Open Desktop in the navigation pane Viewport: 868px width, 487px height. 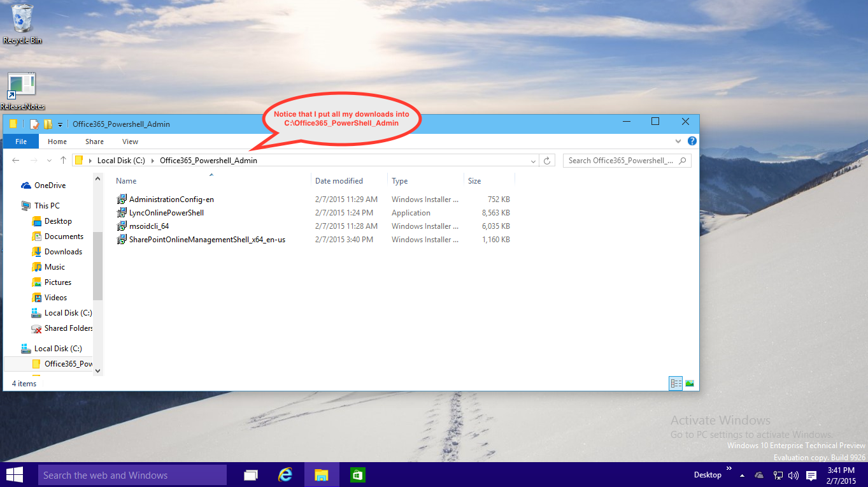pyautogui.click(x=58, y=221)
